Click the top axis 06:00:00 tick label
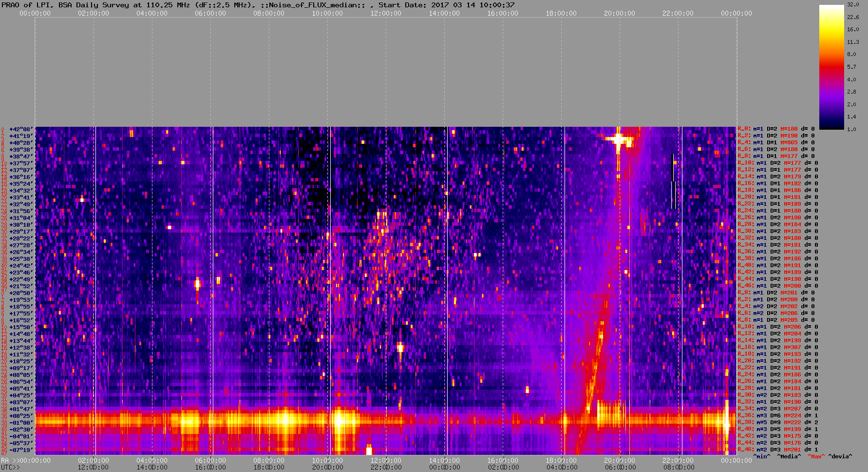This screenshot has width=868, height=472. 210,13
